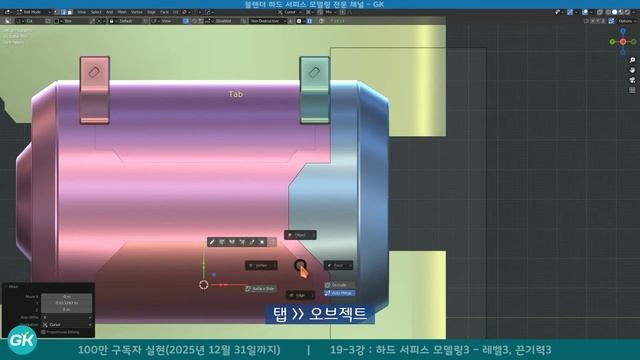Switch to vertex select mode icon
The height and width of the screenshot is (360, 640).
pos(57,12)
